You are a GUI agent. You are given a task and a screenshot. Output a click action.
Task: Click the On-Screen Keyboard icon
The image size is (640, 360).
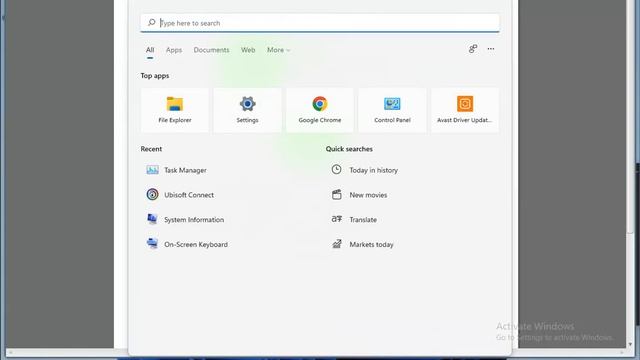point(152,244)
